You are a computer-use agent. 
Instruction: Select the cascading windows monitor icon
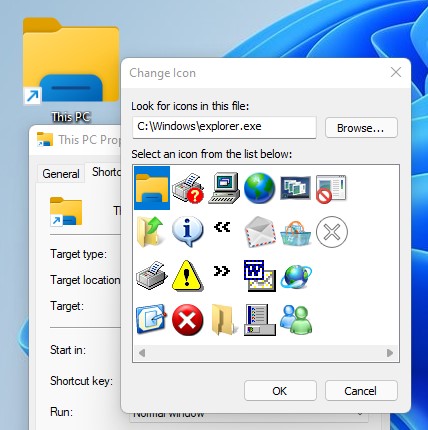tap(296, 188)
